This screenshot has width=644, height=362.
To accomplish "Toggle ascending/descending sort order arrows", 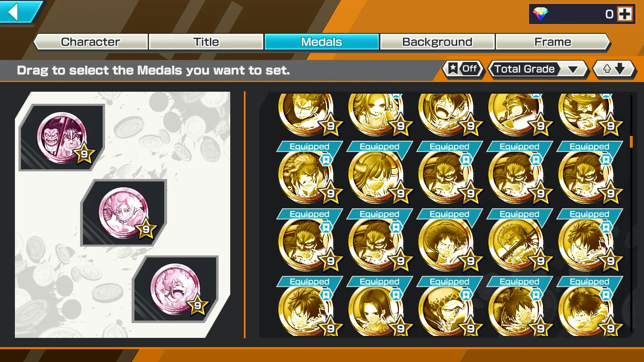I will click(614, 69).
